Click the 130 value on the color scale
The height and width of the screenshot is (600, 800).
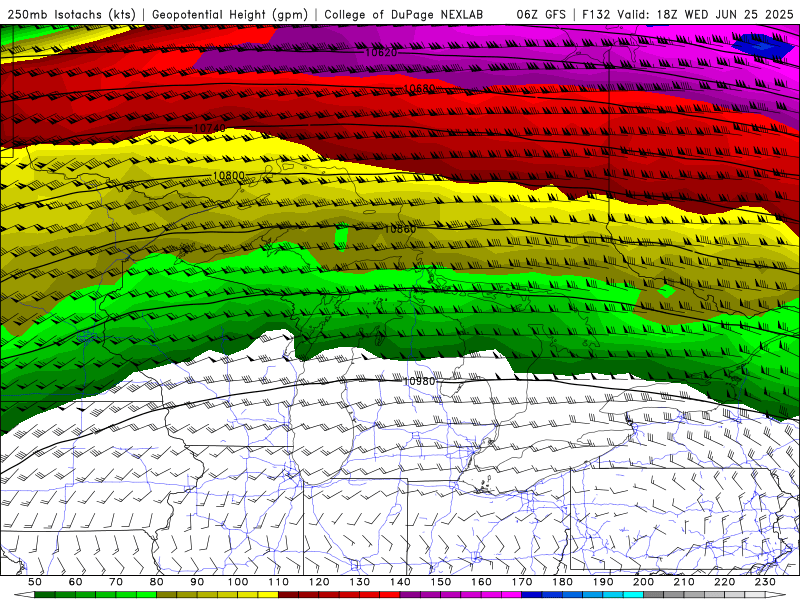tap(360, 582)
